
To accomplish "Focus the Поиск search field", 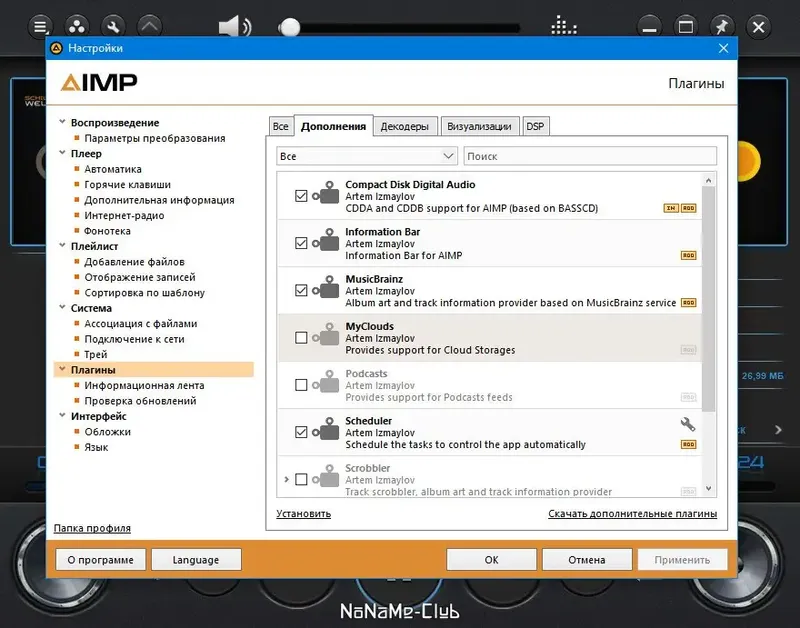I will tap(590, 156).
